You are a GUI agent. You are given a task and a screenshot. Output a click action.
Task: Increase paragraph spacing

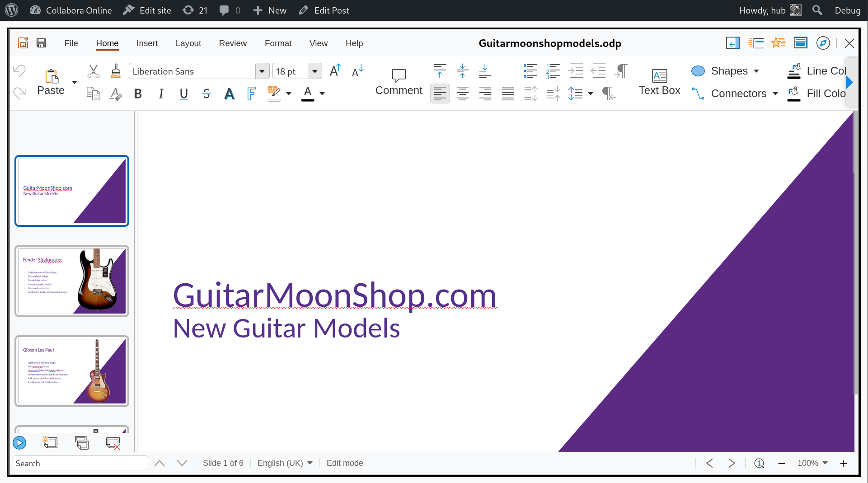(x=531, y=94)
